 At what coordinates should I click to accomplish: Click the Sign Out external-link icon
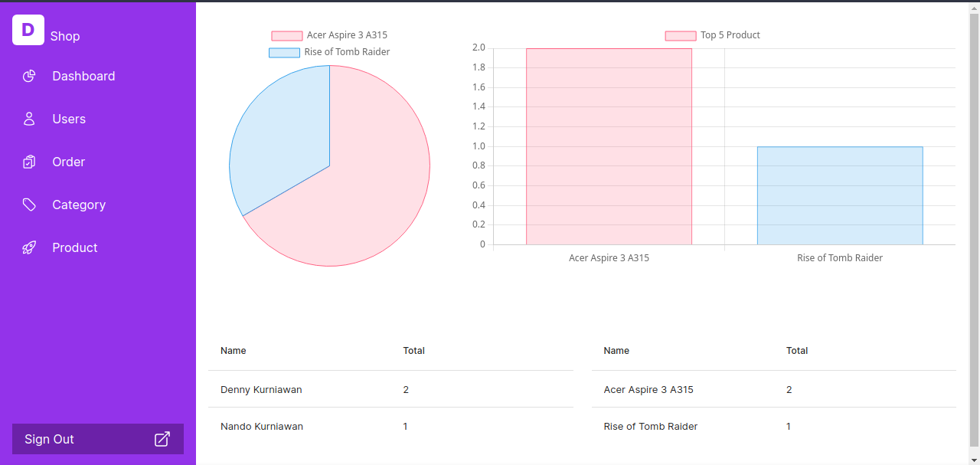(162, 439)
